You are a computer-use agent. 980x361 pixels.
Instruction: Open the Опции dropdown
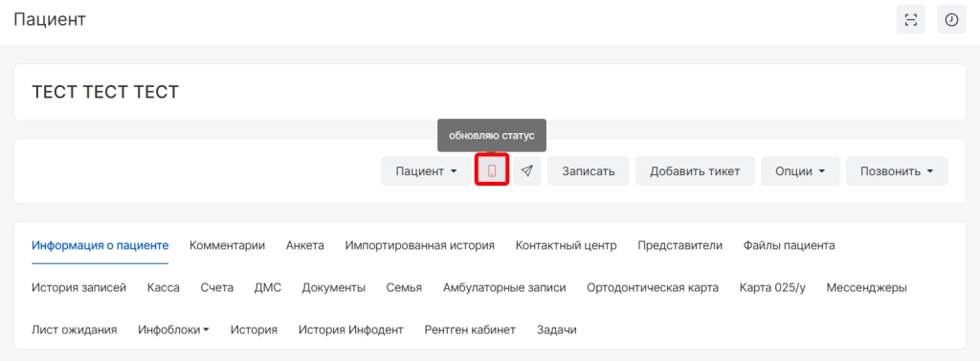click(800, 170)
